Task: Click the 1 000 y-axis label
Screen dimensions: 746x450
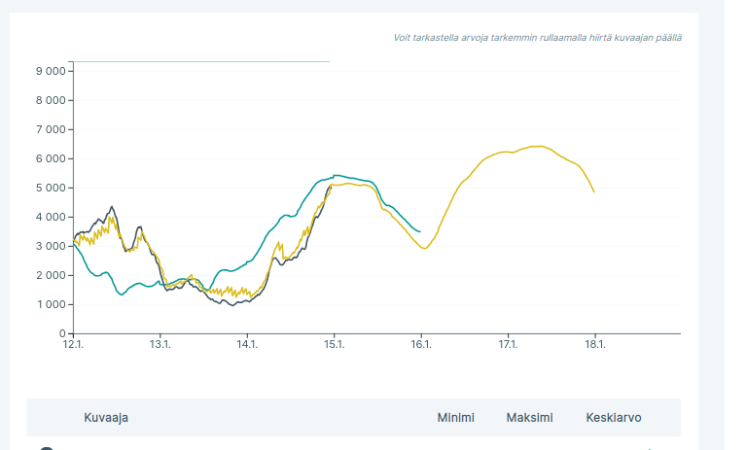Action: (x=49, y=304)
